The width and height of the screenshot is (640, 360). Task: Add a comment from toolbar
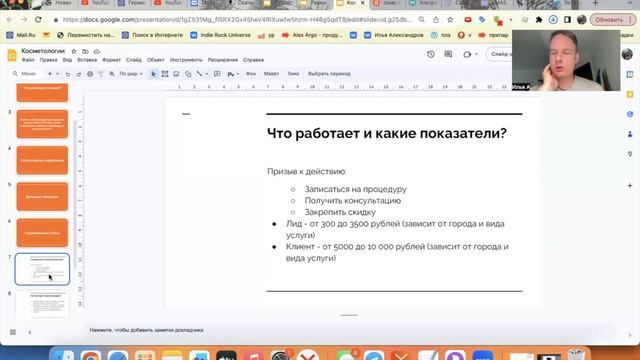click(217, 74)
